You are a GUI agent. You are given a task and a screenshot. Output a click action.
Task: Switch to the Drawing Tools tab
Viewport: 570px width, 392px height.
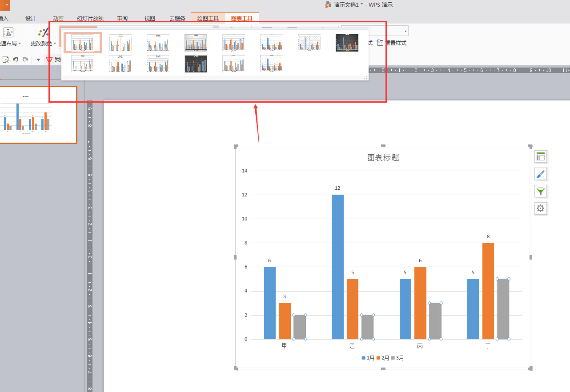208,19
